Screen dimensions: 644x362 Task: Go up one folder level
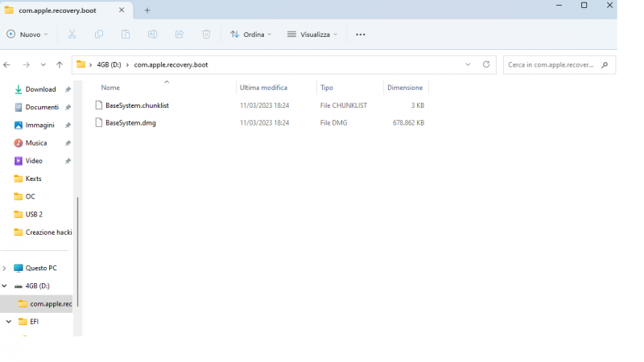point(60,64)
